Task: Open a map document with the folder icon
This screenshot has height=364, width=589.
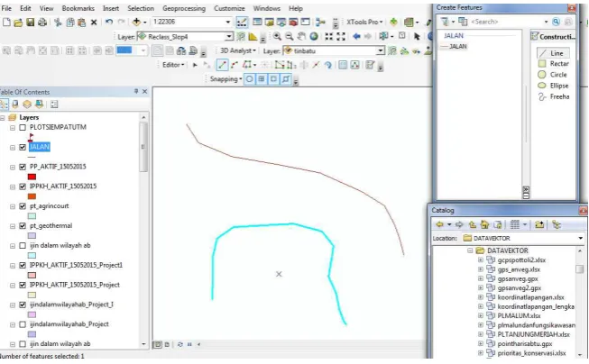Action: pyautogui.click(x=18, y=23)
